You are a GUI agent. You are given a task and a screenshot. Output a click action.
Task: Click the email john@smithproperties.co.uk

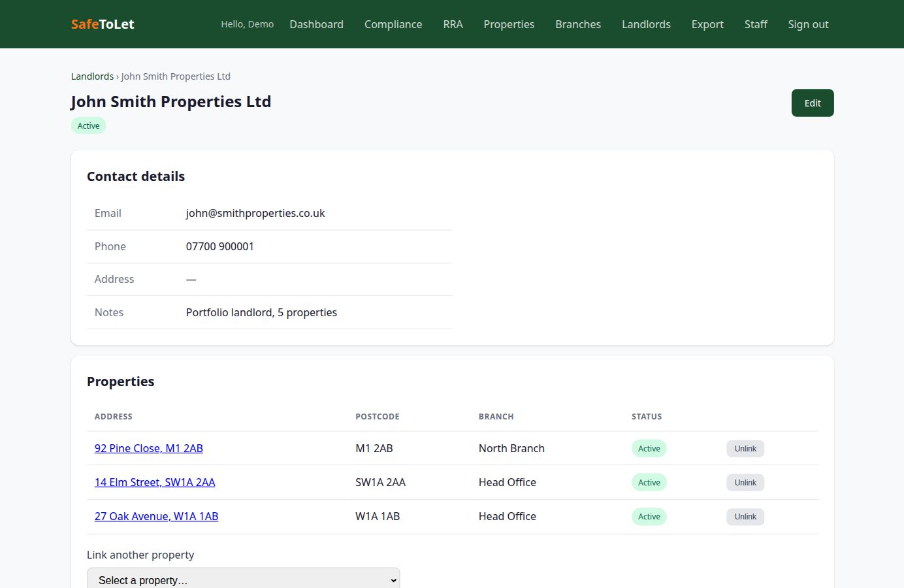click(x=255, y=213)
